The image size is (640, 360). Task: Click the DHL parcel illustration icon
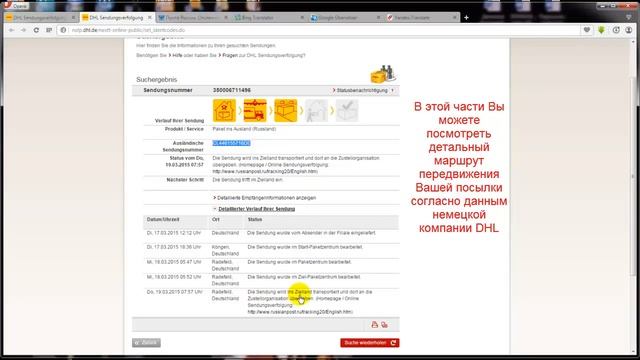pyautogui.click(x=382, y=74)
